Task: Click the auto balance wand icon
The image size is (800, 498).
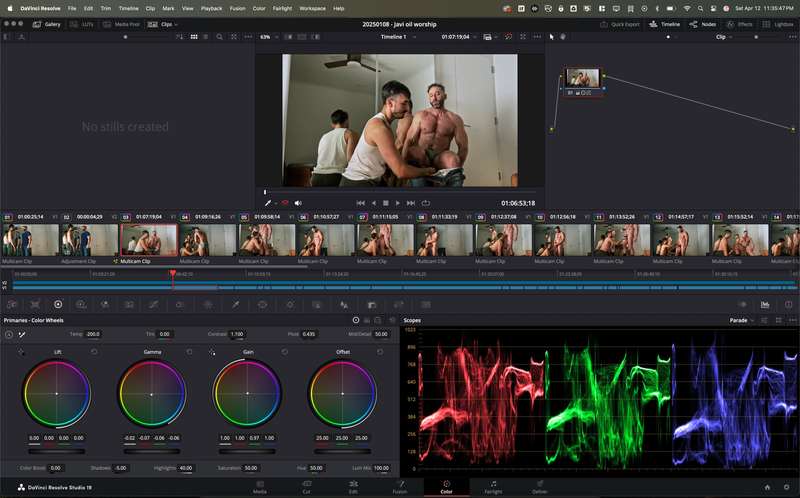Action: [22, 335]
